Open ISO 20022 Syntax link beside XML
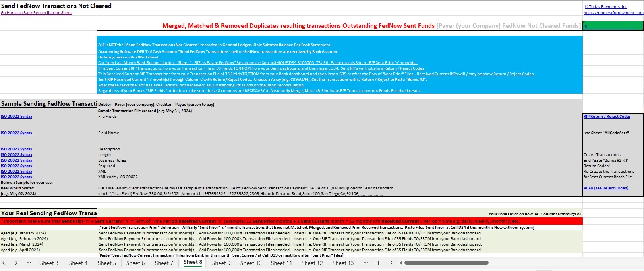 click(x=16, y=172)
